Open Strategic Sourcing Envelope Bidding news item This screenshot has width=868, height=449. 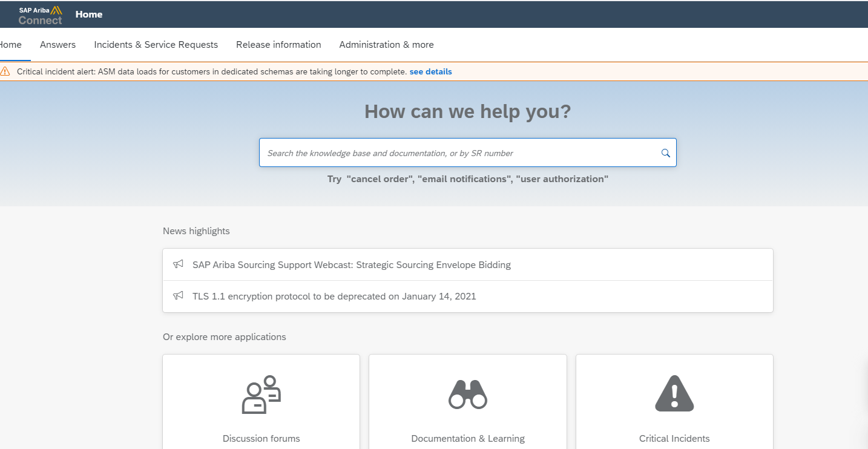coord(351,265)
